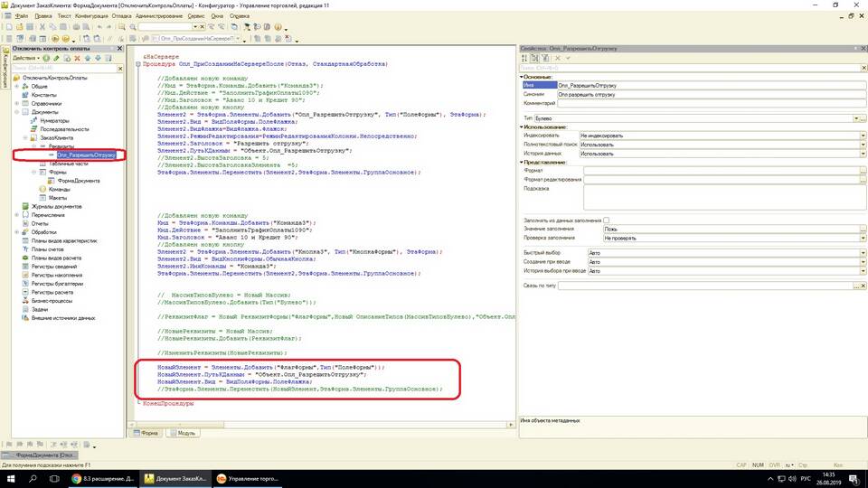Screen dimensions: 868x488
Task: Click the Chrome icon in Windows taskbar
Action: (76, 478)
